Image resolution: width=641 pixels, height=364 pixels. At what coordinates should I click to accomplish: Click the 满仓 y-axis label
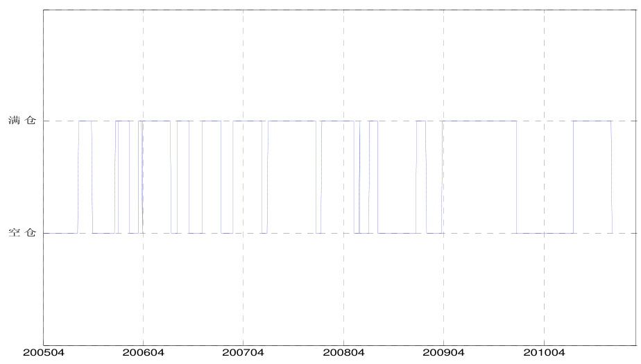pyautogui.click(x=22, y=121)
